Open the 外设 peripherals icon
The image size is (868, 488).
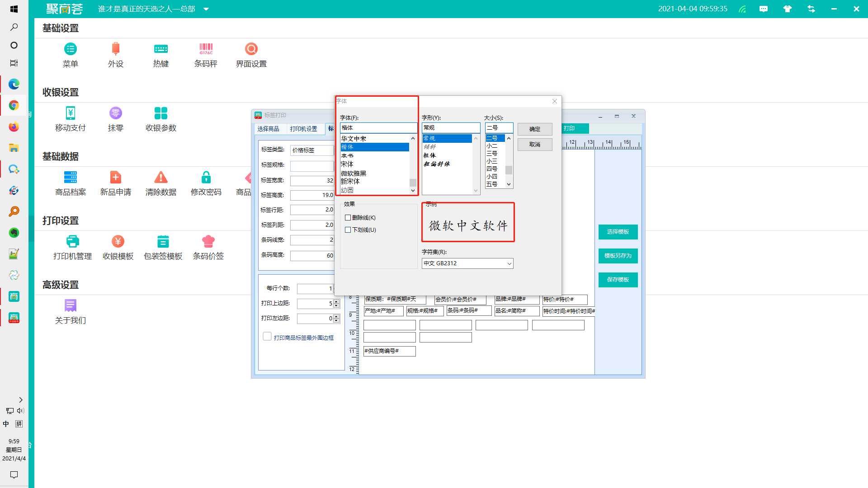tap(115, 49)
